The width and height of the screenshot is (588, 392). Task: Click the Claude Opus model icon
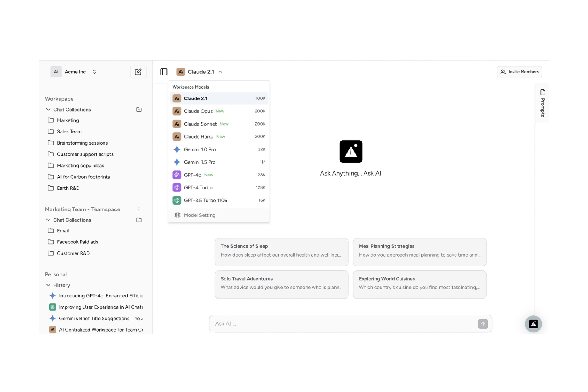point(177,111)
